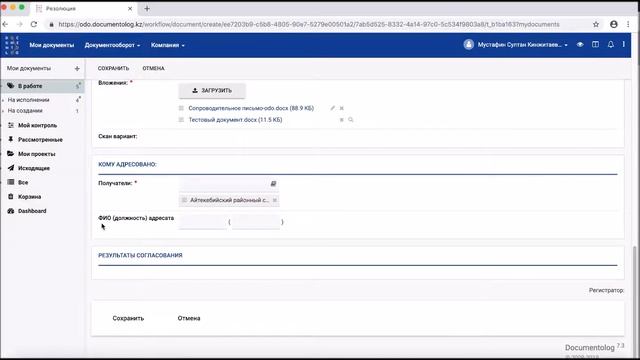The width and height of the screenshot is (640, 360).
Task: Bookmark page with star icon
Action: click(596, 24)
